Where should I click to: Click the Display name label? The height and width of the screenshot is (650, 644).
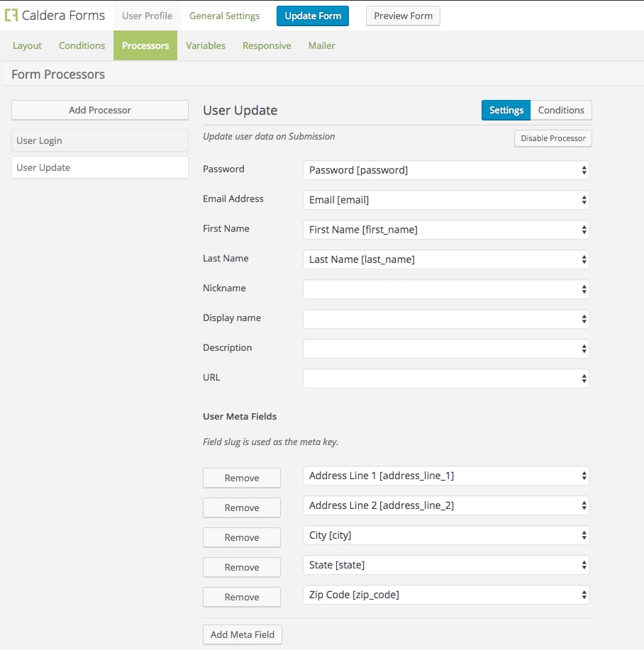click(x=232, y=318)
